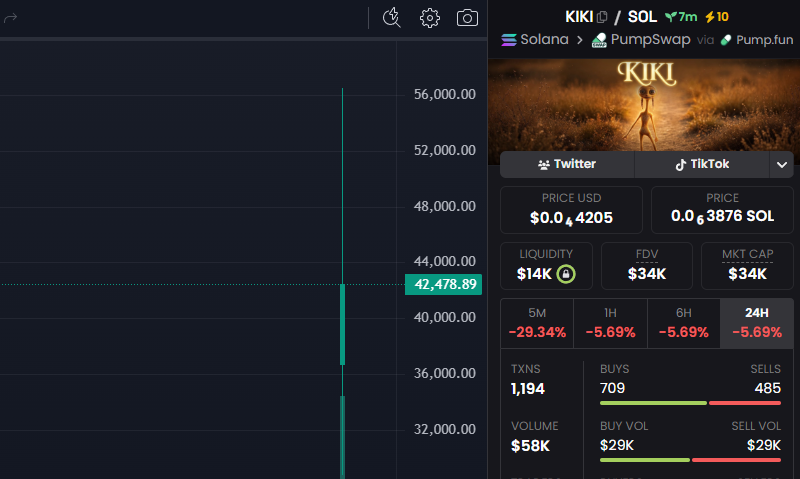Click the red sells ratio bar

(x=745, y=403)
